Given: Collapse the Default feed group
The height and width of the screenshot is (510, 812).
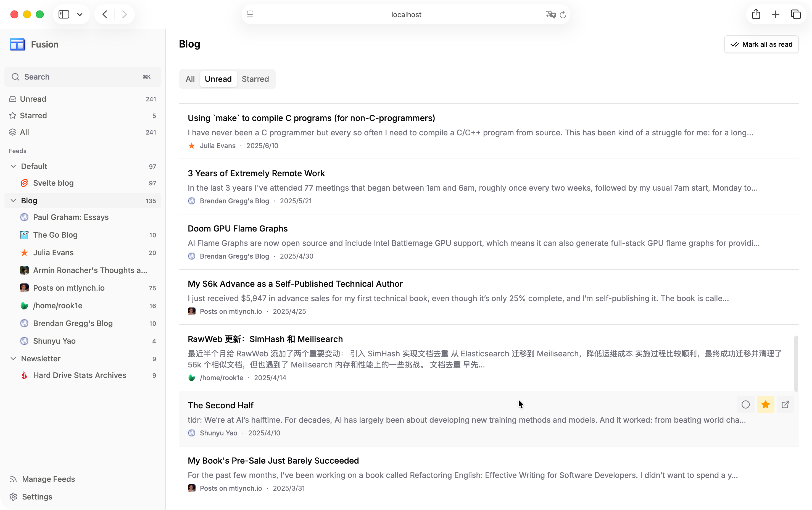Looking at the screenshot, I should pos(13,166).
